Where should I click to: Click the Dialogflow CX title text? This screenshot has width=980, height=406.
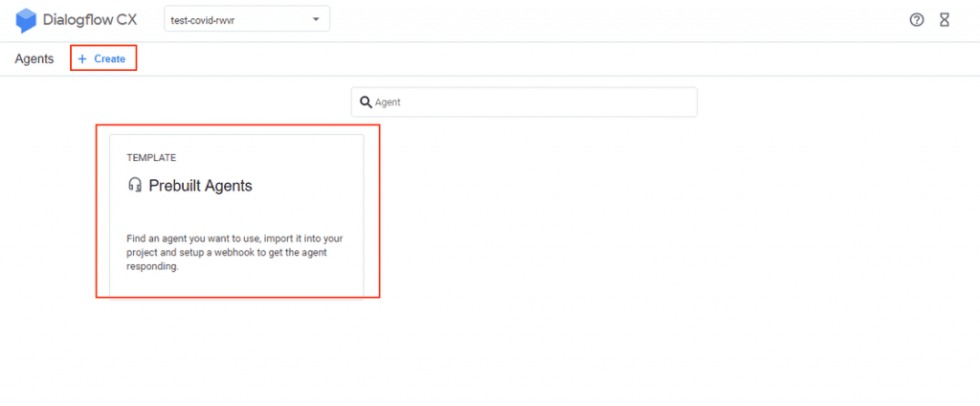click(89, 20)
